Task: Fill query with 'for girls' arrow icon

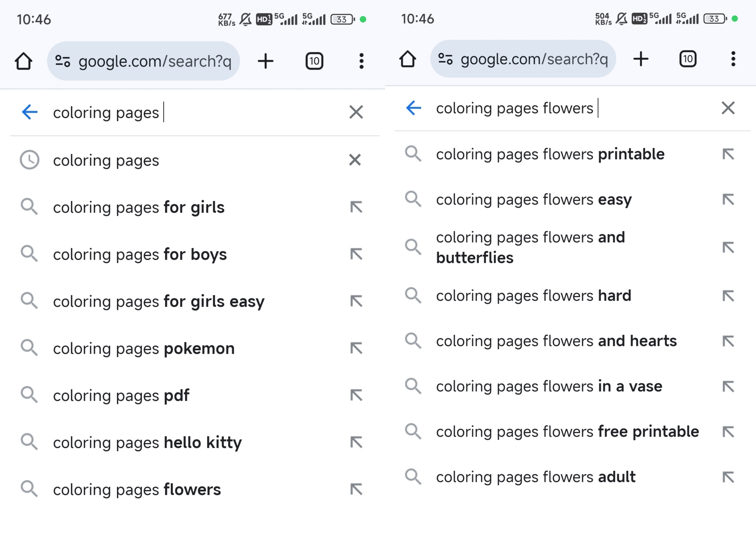Action: click(356, 207)
